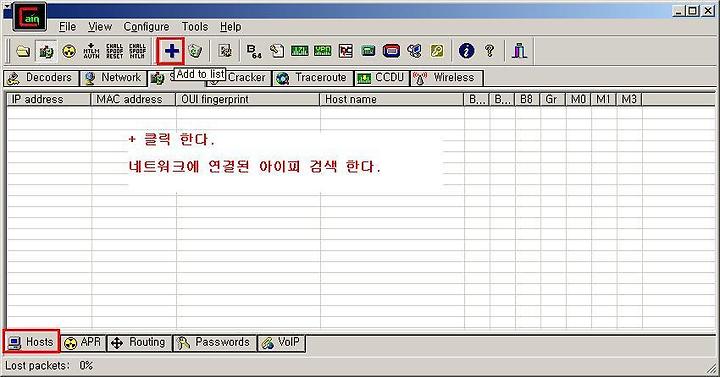The height and width of the screenshot is (377, 720).
Task: Select the APR bottom tab
Action: click(x=83, y=343)
